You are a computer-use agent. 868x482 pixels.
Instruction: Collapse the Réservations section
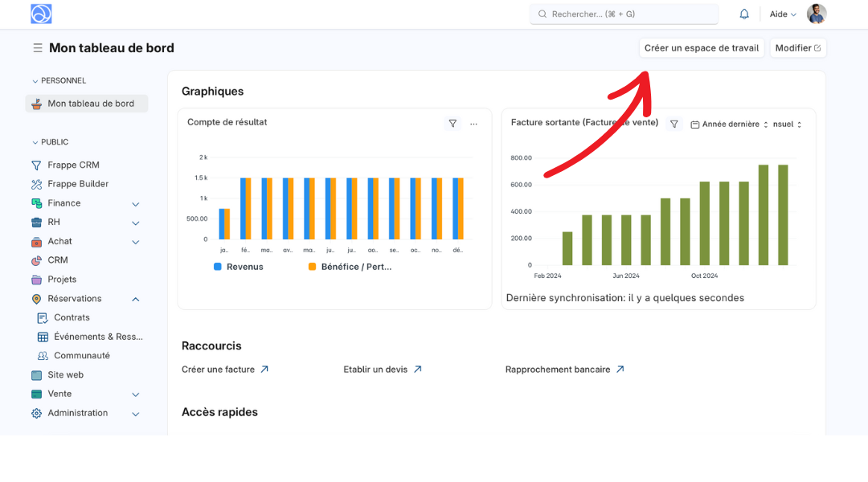135,298
